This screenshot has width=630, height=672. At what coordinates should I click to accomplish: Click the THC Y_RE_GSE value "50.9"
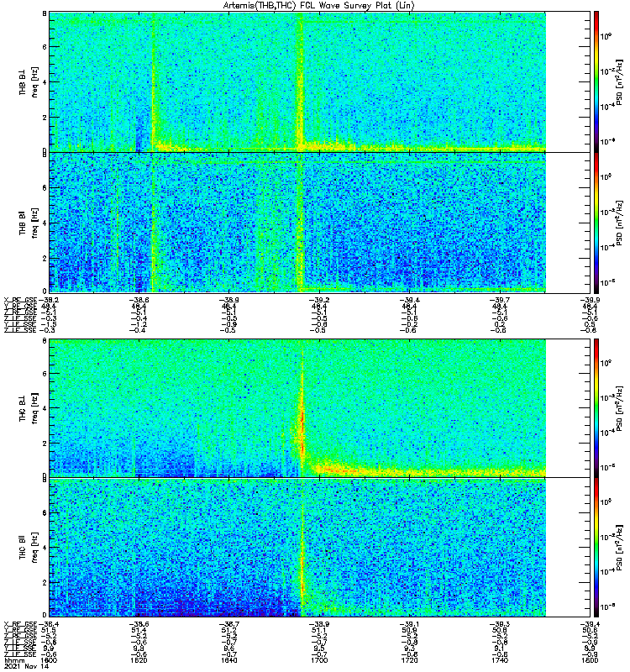[409, 631]
